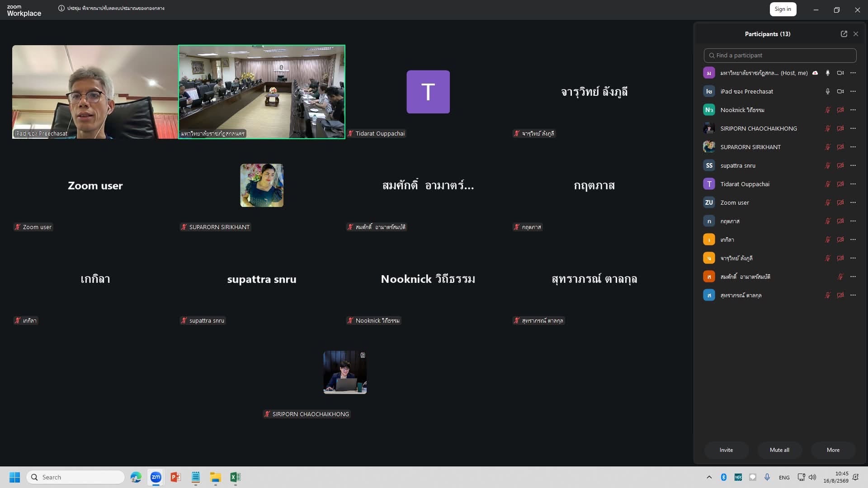Screen dimensions: 868x488
Task: Click the ZU avatar in the participants list
Action: 709,202
